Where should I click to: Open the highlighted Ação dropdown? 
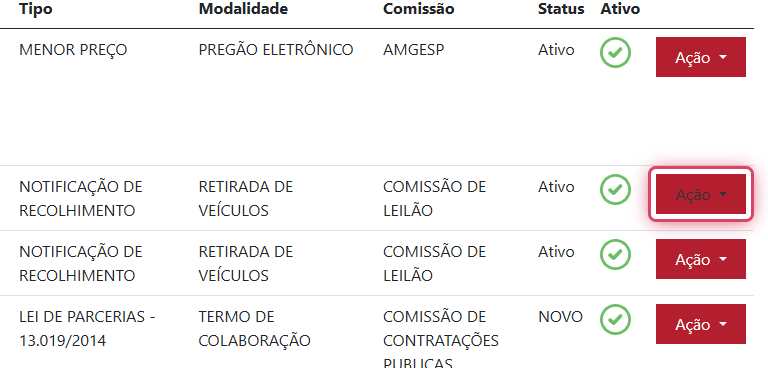[x=700, y=195]
